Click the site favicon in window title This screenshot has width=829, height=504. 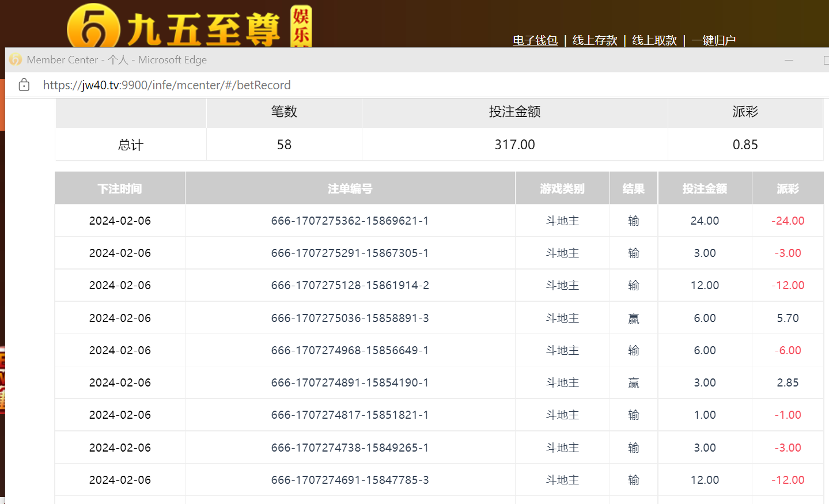click(16, 60)
